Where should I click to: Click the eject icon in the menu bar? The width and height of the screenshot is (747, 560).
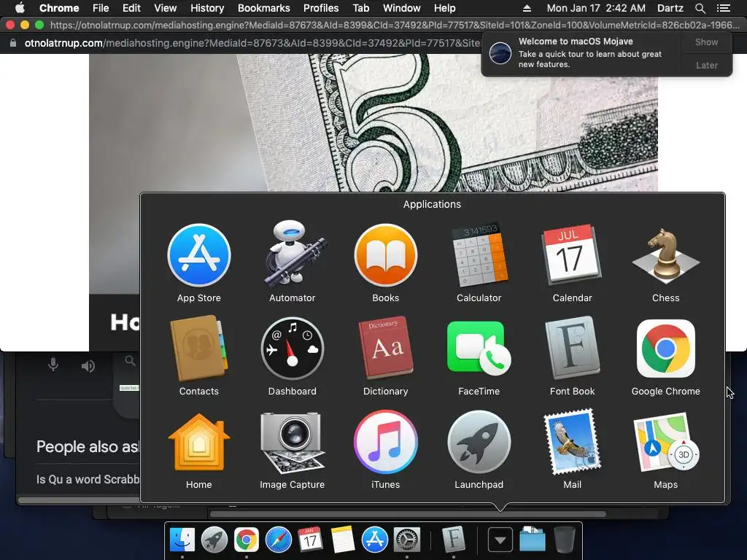point(527,8)
